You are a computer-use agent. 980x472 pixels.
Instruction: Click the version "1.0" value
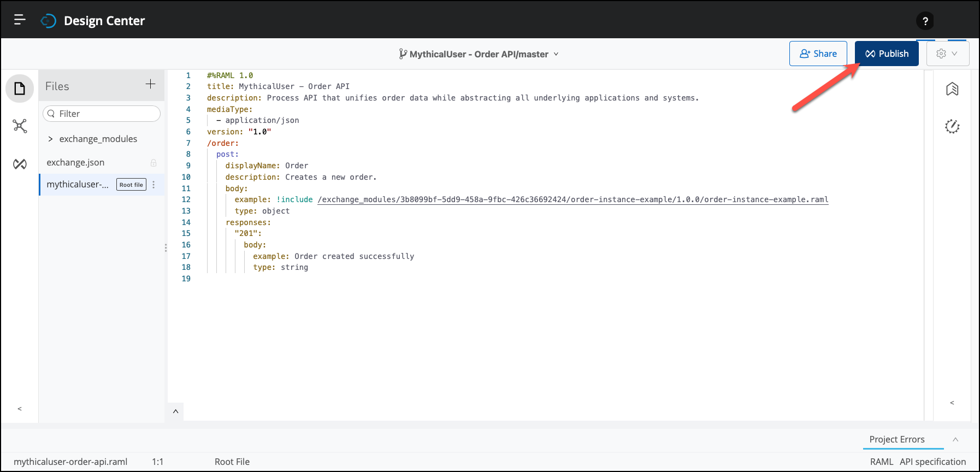259,132
